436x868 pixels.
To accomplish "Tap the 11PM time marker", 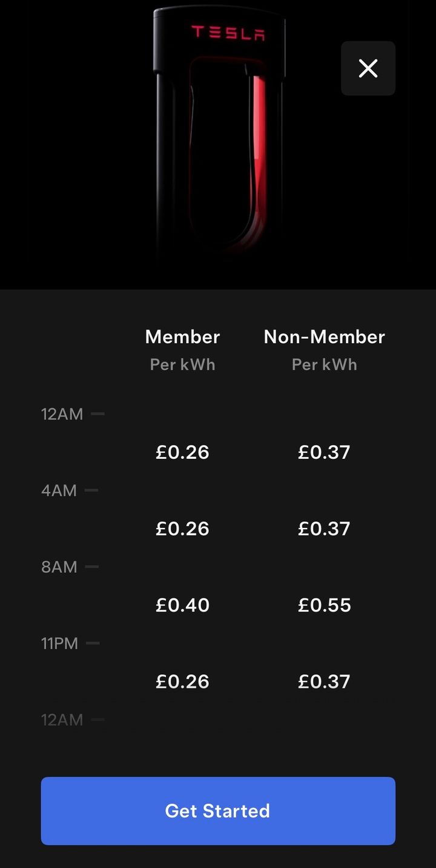I will click(x=59, y=644).
